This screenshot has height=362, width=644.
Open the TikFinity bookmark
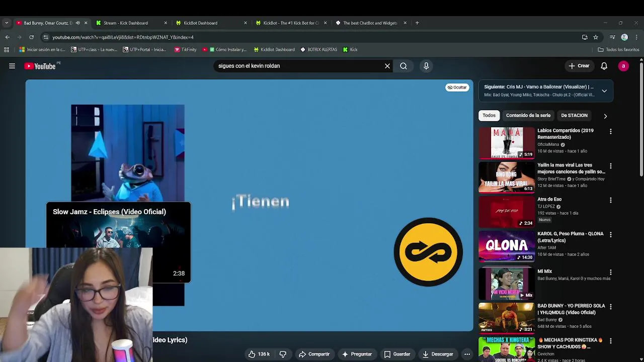tap(185, 49)
